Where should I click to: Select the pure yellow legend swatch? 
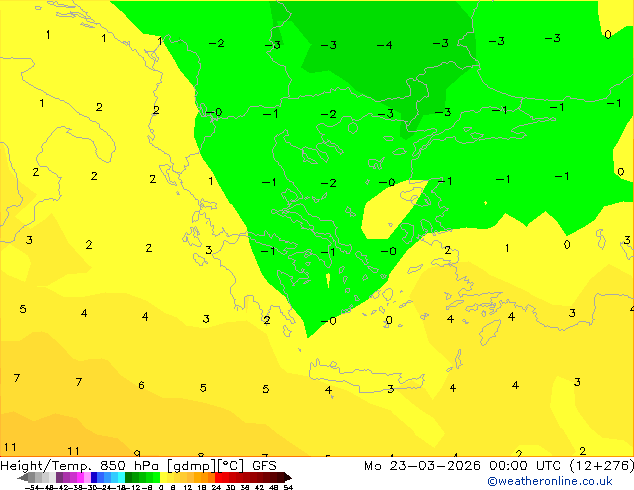(x=163, y=477)
